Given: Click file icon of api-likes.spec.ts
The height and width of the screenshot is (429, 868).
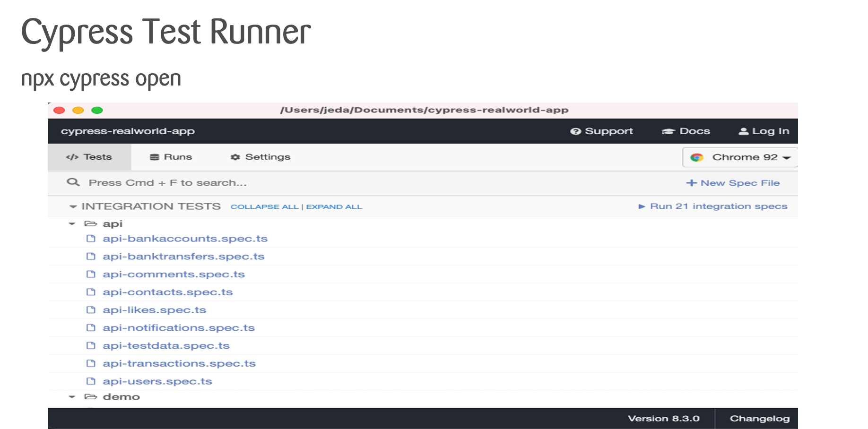Looking at the screenshot, I should point(91,310).
